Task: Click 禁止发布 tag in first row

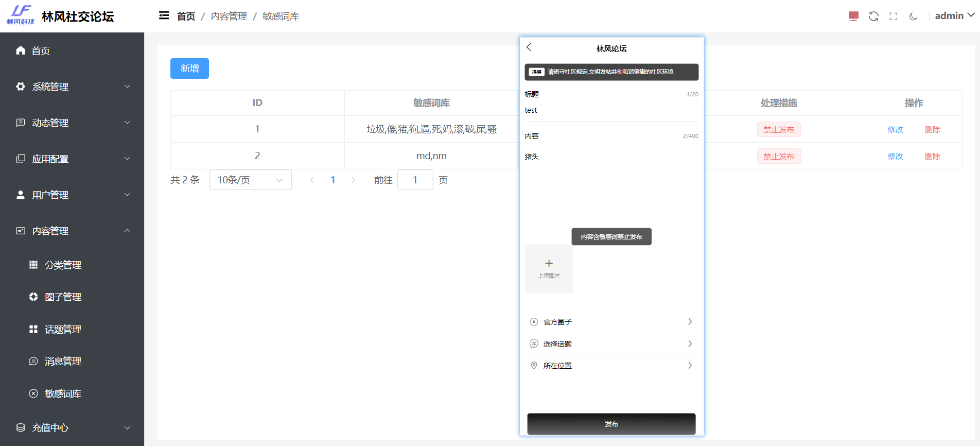Action: [x=779, y=129]
